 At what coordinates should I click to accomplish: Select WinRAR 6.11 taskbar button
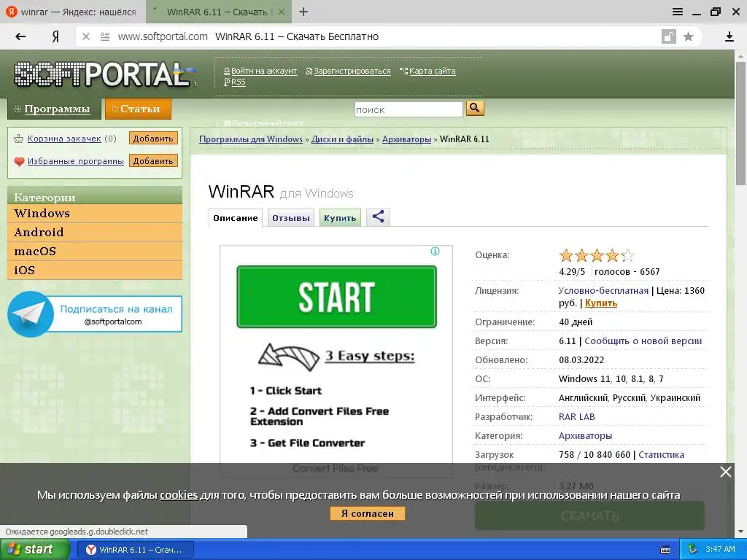(x=135, y=550)
